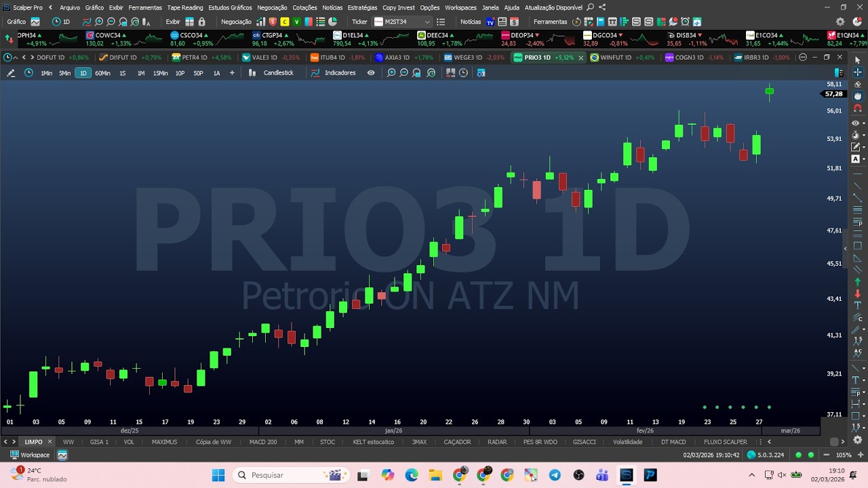Switch timeframe to 15Min
Viewport: 868px width, 488px height.
pyautogui.click(x=160, y=73)
